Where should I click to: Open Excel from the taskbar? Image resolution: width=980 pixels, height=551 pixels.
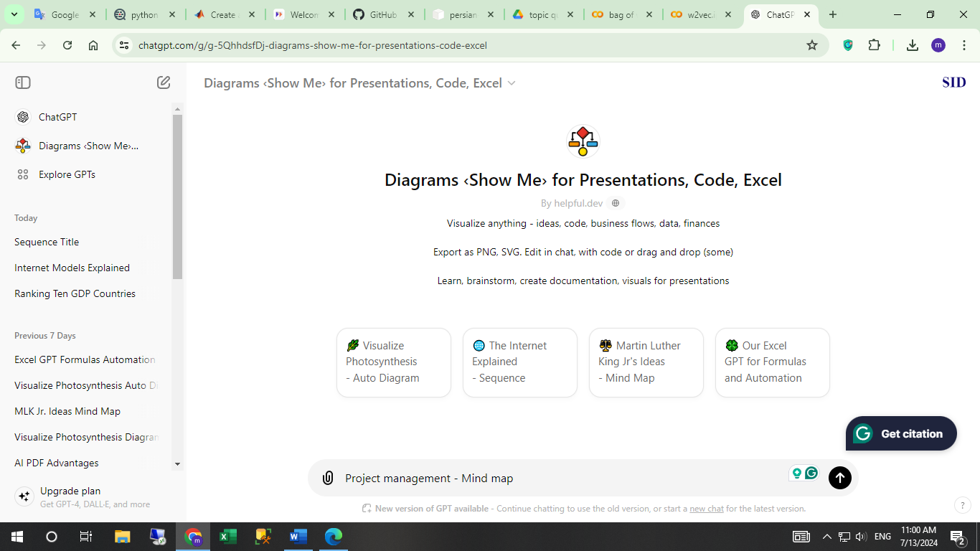[228, 537]
